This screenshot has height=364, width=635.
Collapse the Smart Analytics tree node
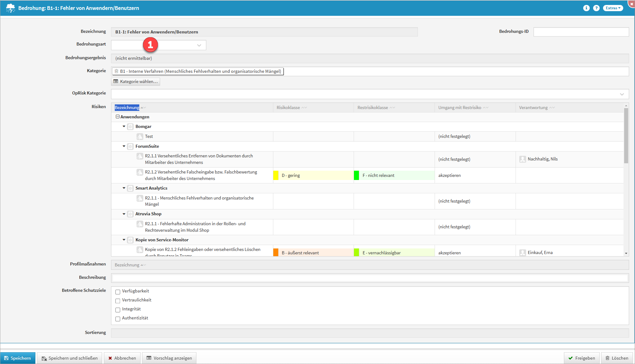click(124, 188)
